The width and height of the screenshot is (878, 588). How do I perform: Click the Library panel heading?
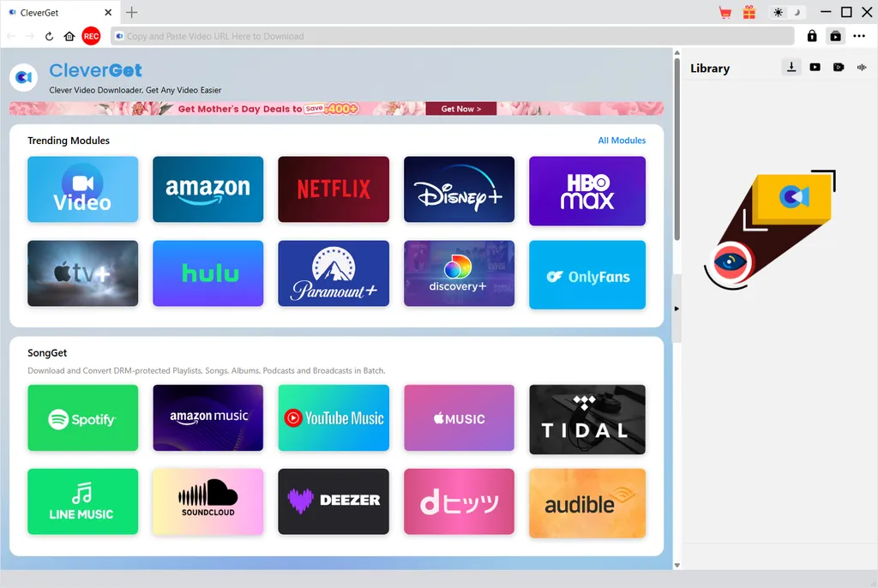pyautogui.click(x=710, y=69)
